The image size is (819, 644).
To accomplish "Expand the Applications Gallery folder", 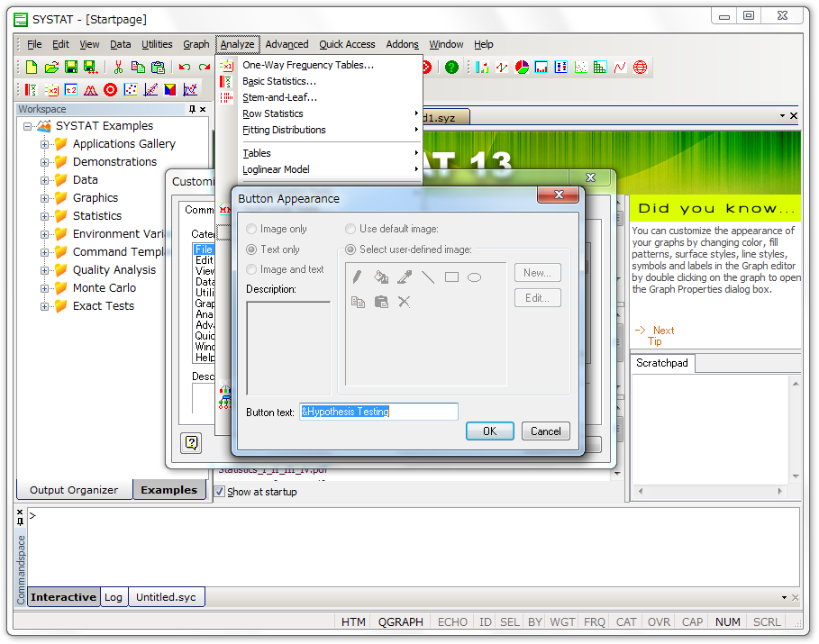I will tap(44, 144).
